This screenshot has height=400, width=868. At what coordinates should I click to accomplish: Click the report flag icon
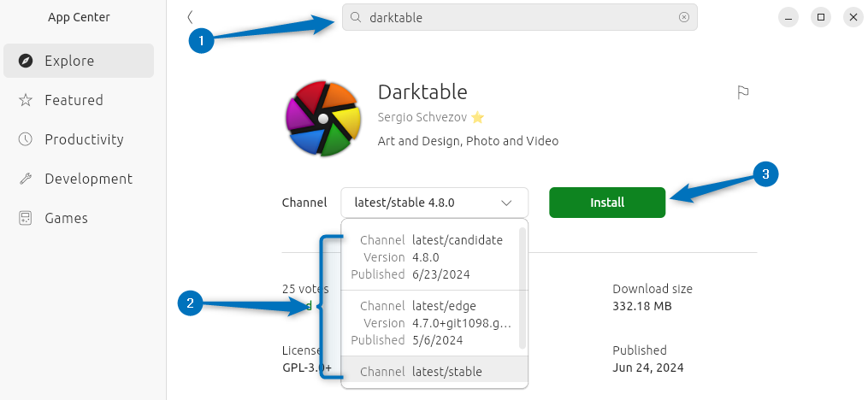tap(743, 92)
